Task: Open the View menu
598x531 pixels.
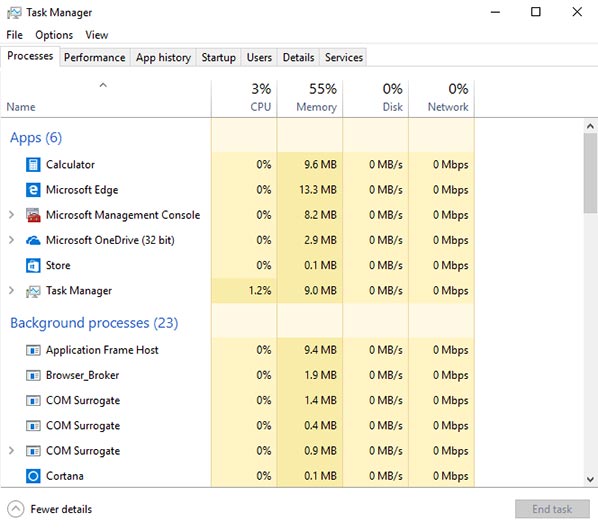Action: [x=97, y=35]
